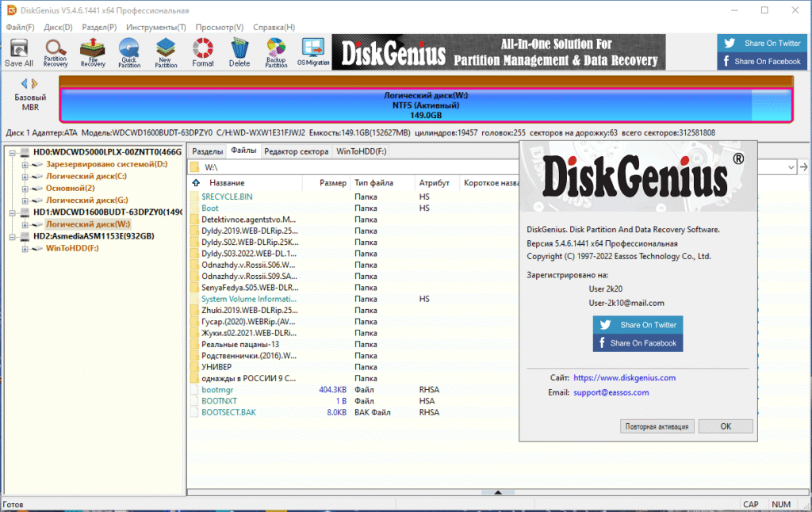Select Логический диск(C:) in disk tree

pos(86,177)
